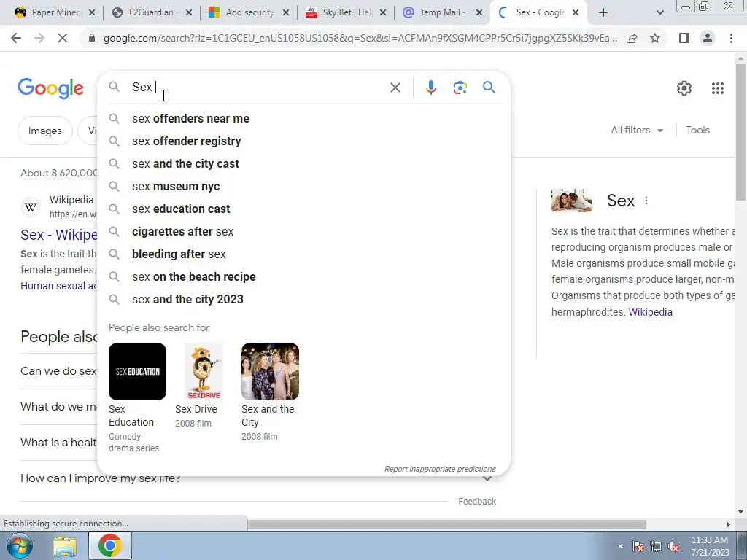Screen dimensions: 747x560
Task: Start a search by voice
Action: 430,87
